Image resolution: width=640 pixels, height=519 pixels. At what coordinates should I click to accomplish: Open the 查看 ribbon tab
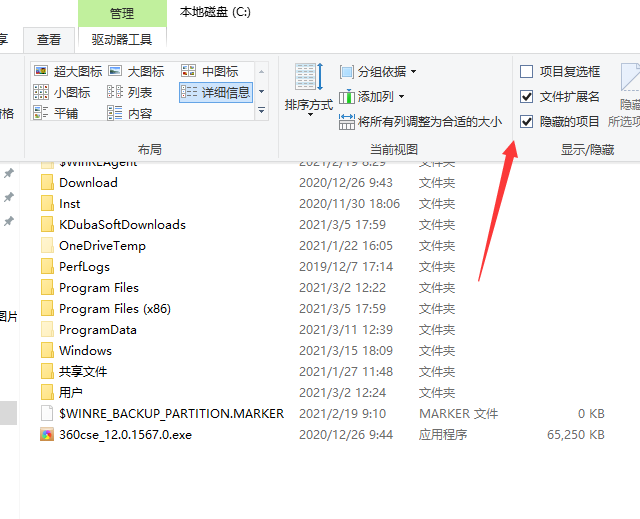point(49,40)
